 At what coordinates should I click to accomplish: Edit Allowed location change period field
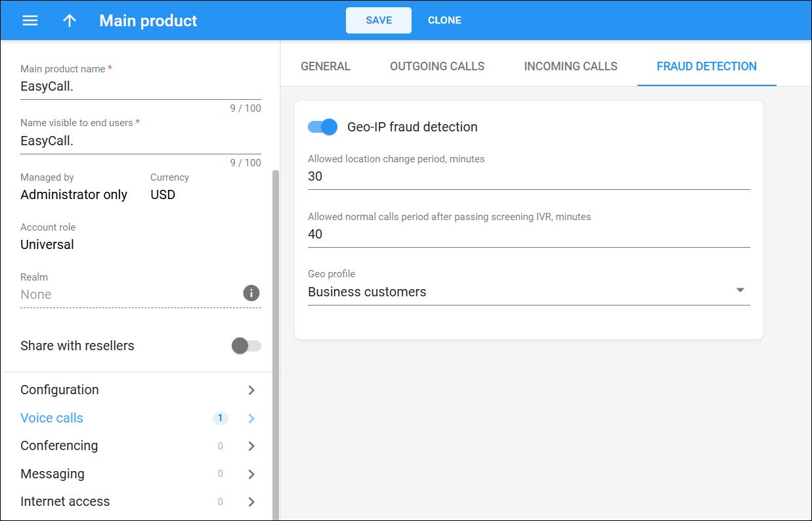[x=528, y=176]
